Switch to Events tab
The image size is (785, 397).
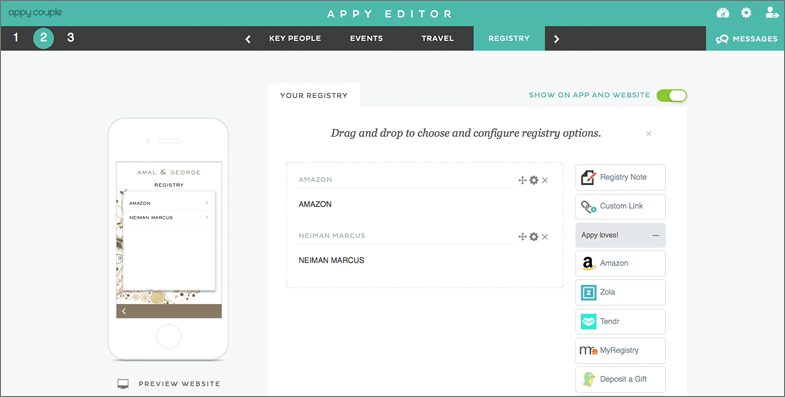pos(366,39)
